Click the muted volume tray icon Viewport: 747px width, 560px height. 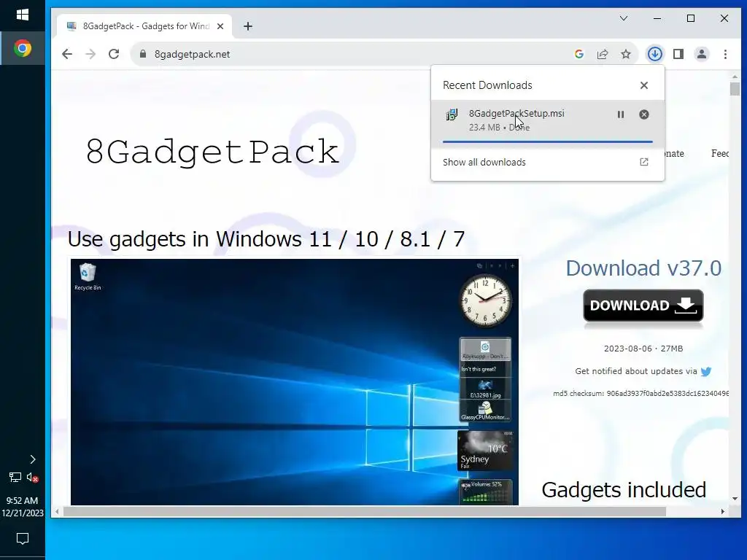tap(32, 477)
